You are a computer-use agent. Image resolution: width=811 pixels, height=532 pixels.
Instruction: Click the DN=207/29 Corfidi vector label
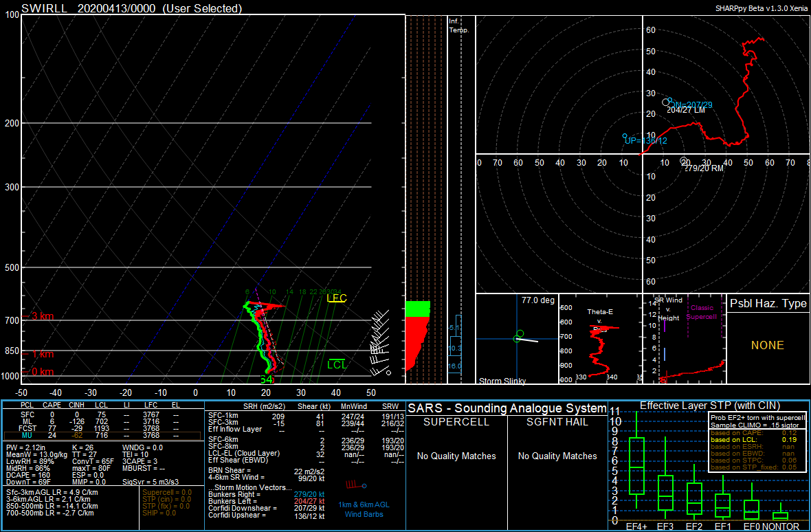(691, 104)
